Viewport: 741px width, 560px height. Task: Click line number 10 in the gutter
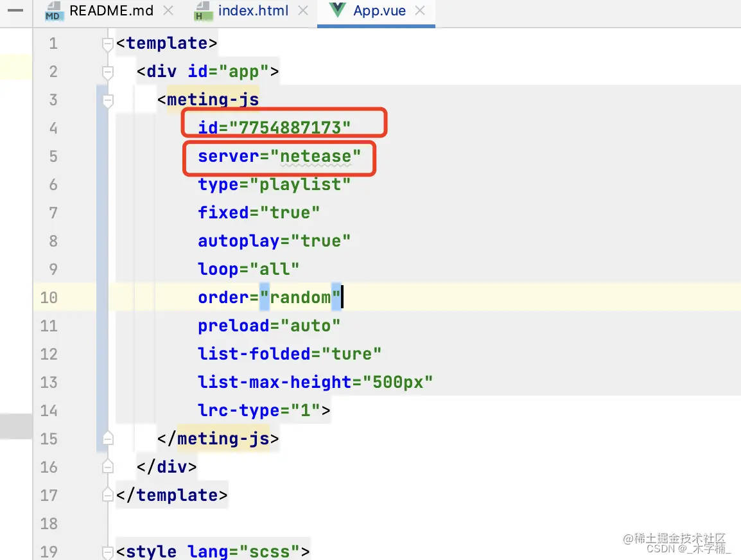click(49, 298)
